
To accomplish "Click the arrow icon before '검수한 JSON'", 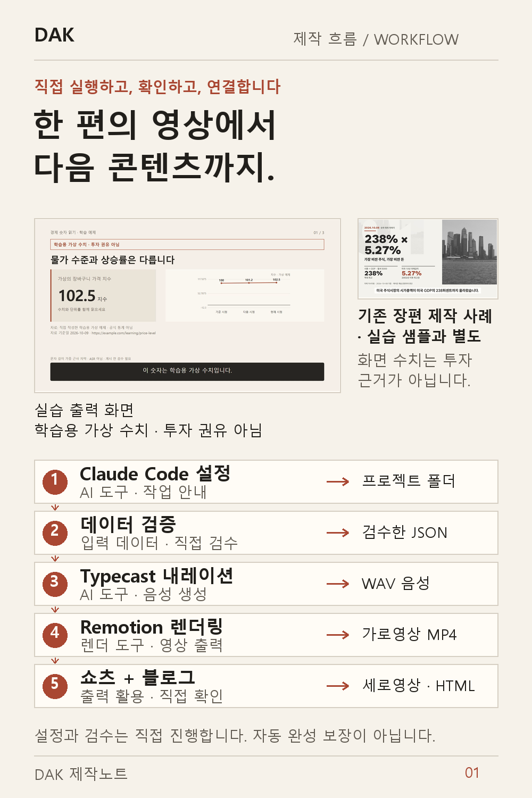I will click(x=338, y=533).
